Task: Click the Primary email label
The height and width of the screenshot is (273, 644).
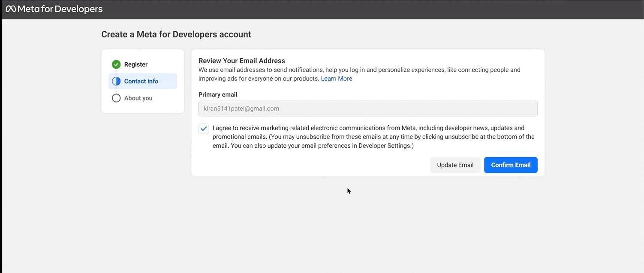Action: (x=218, y=94)
